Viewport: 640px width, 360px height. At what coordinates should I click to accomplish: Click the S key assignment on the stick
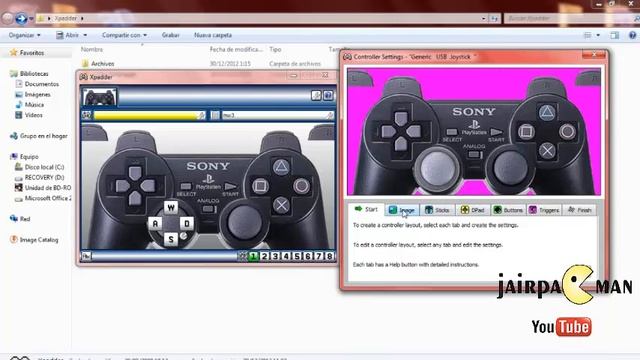coord(171,239)
